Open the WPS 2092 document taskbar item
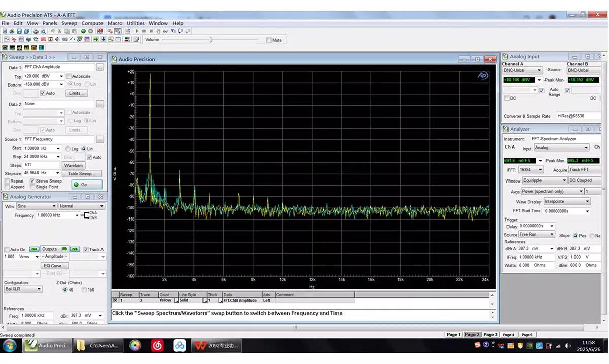Viewport: 609px width, 364px height. [217, 346]
